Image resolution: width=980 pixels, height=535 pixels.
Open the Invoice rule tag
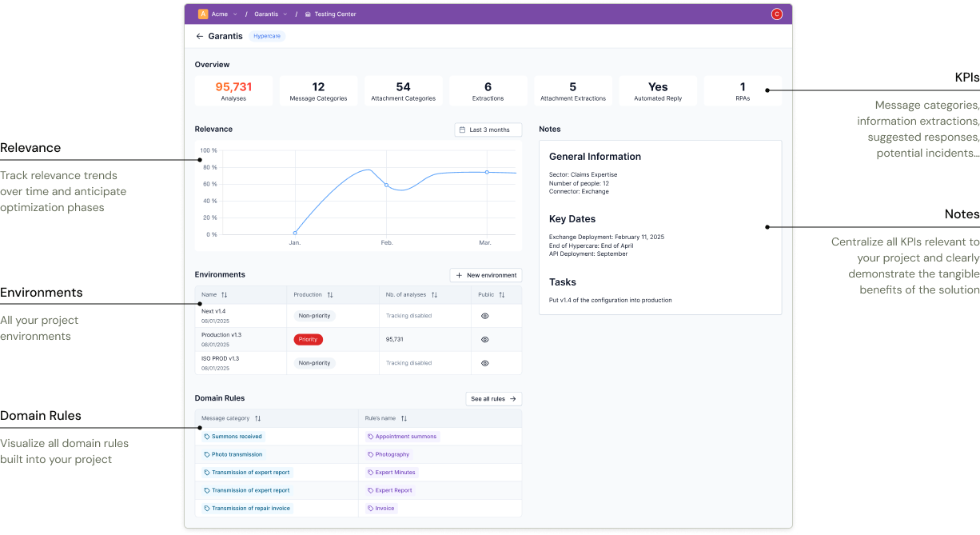pos(381,509)
